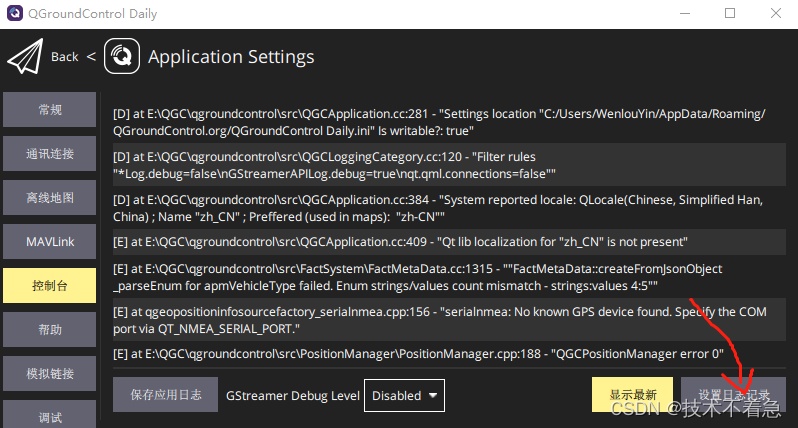Click the 保存应用日志 button
798x428 pixels.
pos(165,395)
